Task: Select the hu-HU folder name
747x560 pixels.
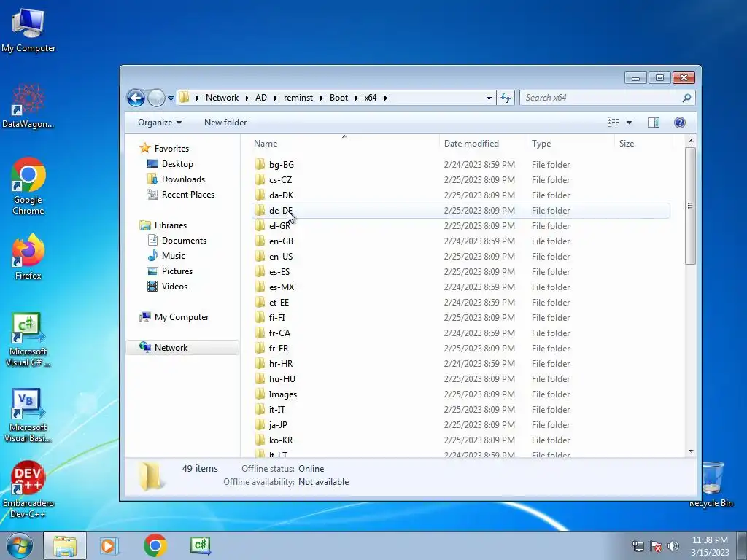Action: [x=282, y=379]
